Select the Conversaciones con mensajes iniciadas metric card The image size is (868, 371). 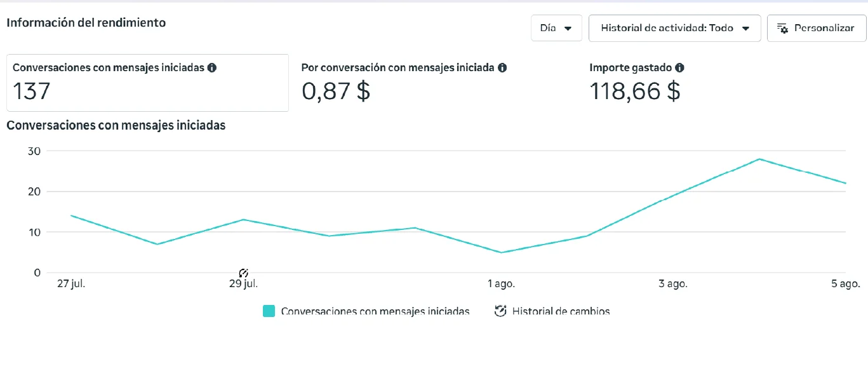[x=147, y=83]
